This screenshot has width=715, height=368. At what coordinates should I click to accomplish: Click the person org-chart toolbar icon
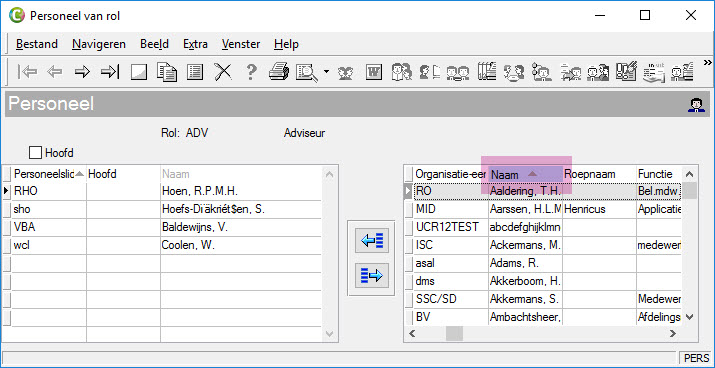(542, 72)
